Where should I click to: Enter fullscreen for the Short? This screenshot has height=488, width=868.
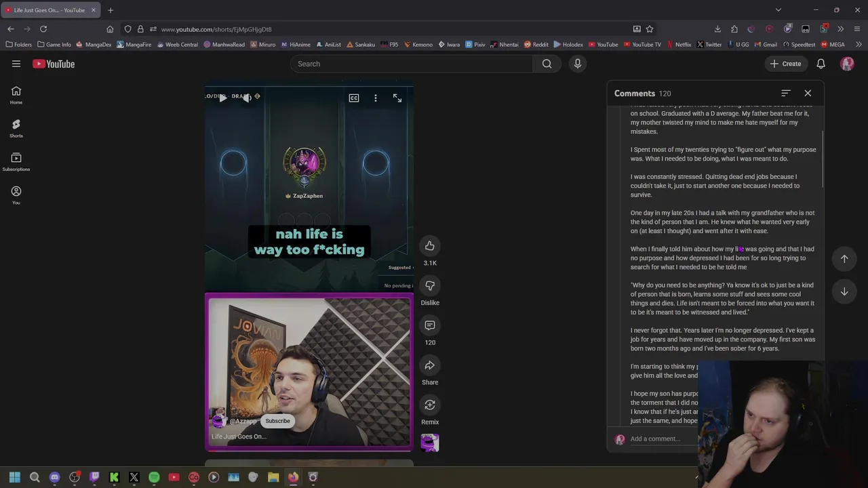click(x=397, y=98)
